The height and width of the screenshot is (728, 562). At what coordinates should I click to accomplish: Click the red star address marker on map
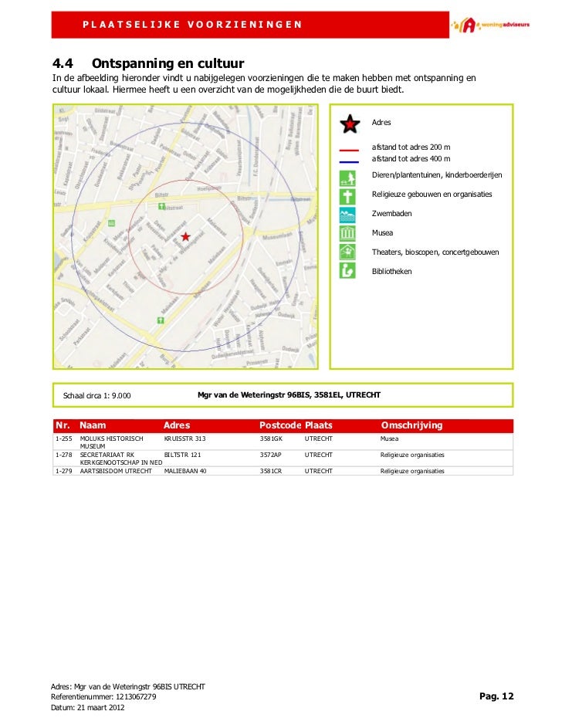tap(185, 237)
